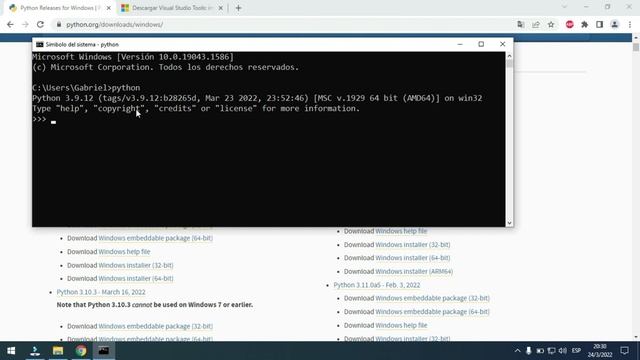Image resolution: width=640 pixels, height=360 pixels.
Task: Open the notification center icon
Action: click(x=624, y=351)
